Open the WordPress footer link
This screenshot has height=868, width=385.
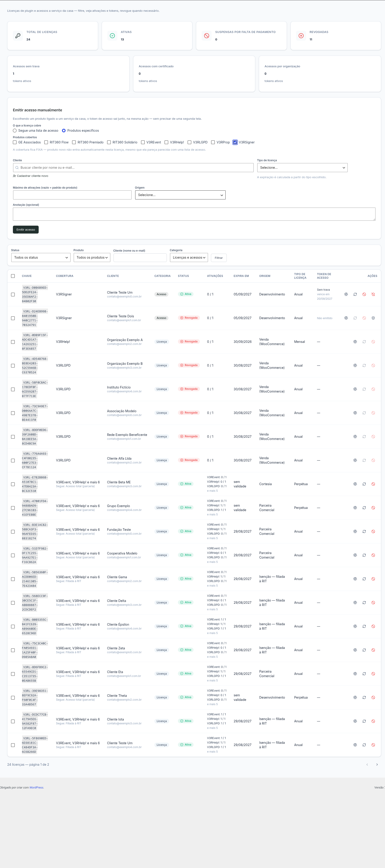(36, 788)
